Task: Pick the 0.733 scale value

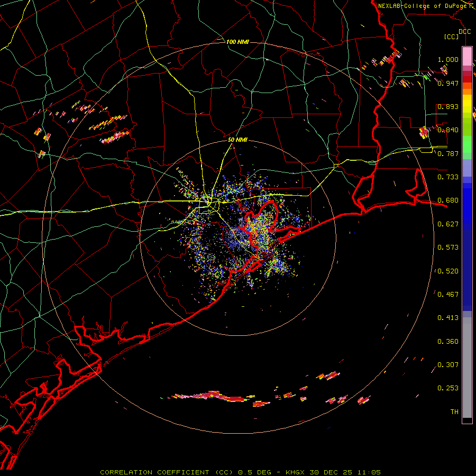Action: [x=448, y=177]
